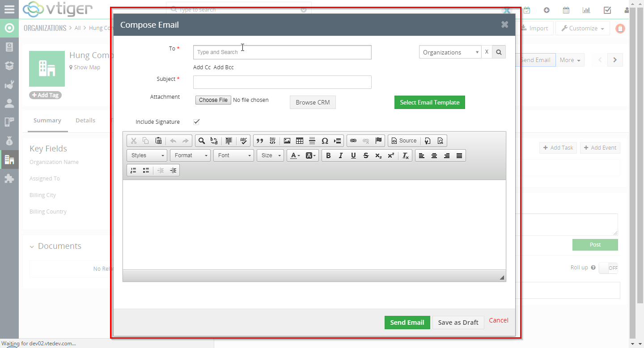Switch to the Details tab
Viewport: 644px width, 348px height.
[x=85, y=121]
